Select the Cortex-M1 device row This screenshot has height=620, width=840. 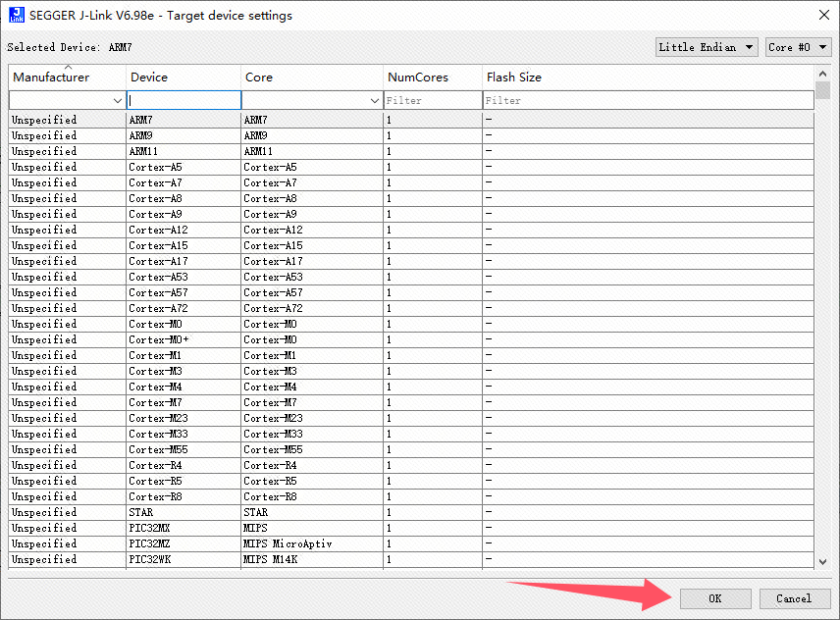pos(411,355)
